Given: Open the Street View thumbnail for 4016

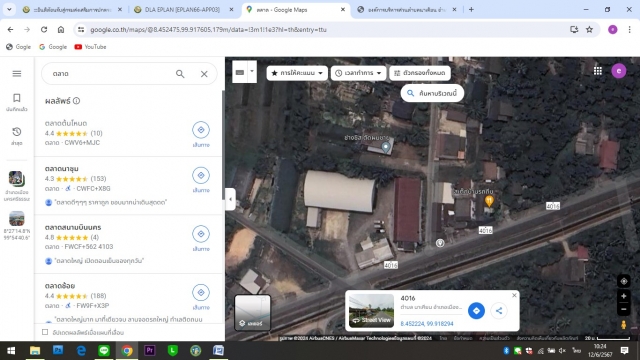Looking at the screenshot, I should 371,311.
